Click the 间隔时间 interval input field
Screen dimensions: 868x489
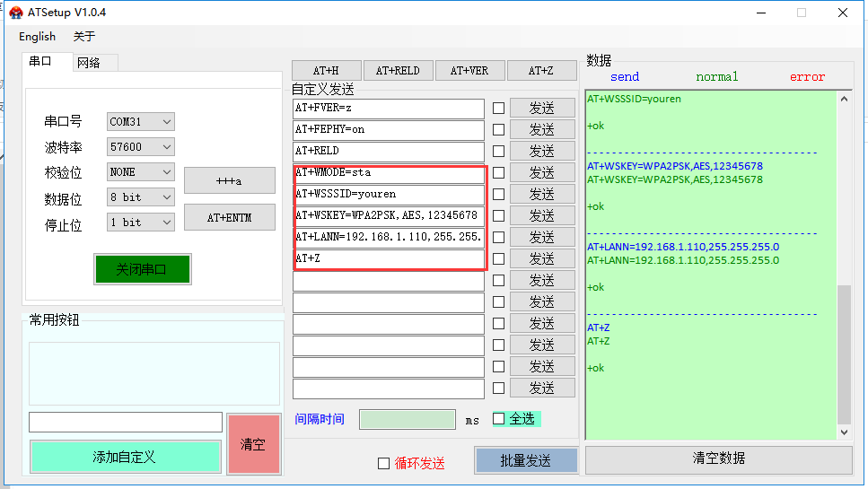[408, 419]
